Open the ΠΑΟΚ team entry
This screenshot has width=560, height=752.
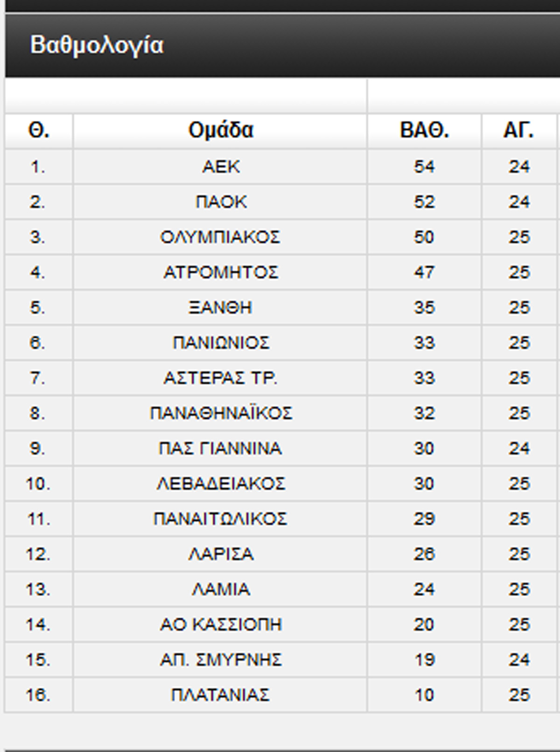[x=220, y=202]
